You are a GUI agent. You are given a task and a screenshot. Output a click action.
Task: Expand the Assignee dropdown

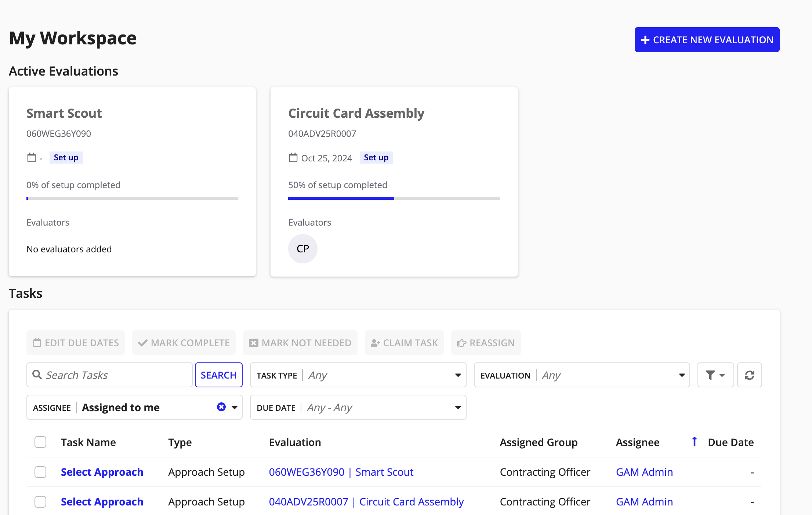(235, 407)
